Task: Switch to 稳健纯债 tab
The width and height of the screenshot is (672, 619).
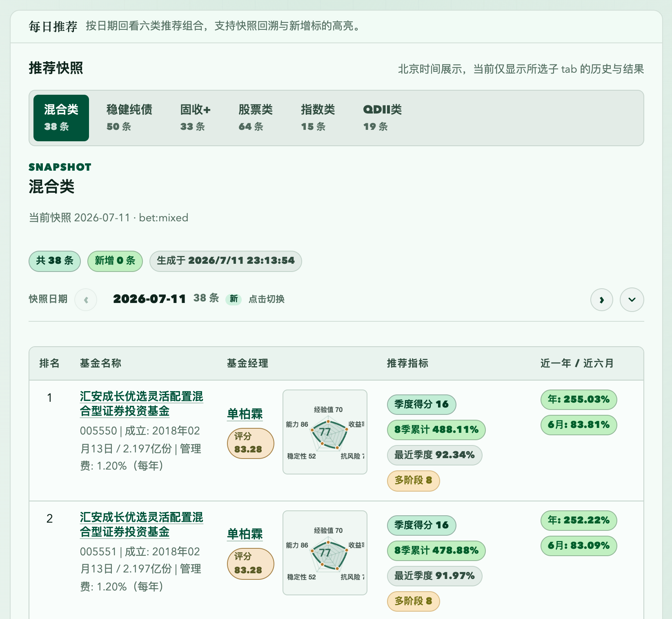Action: pos(129,118)
